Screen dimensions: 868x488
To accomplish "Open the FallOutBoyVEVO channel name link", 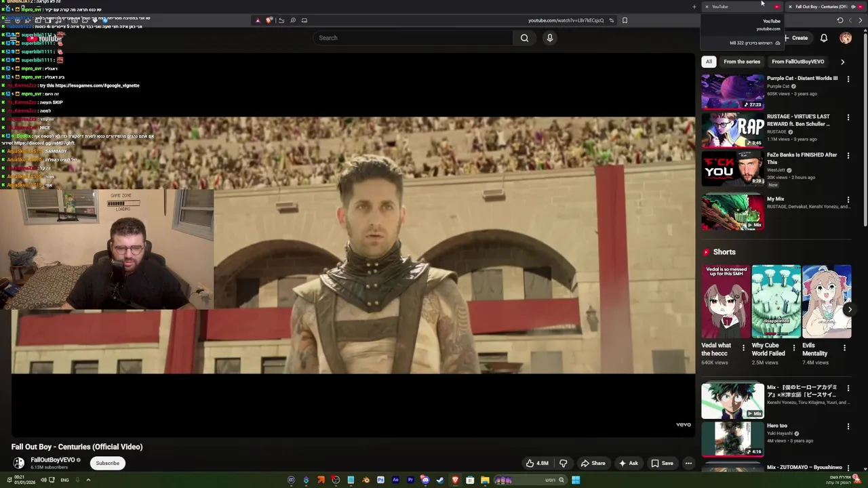I will [x=53, y=460].
